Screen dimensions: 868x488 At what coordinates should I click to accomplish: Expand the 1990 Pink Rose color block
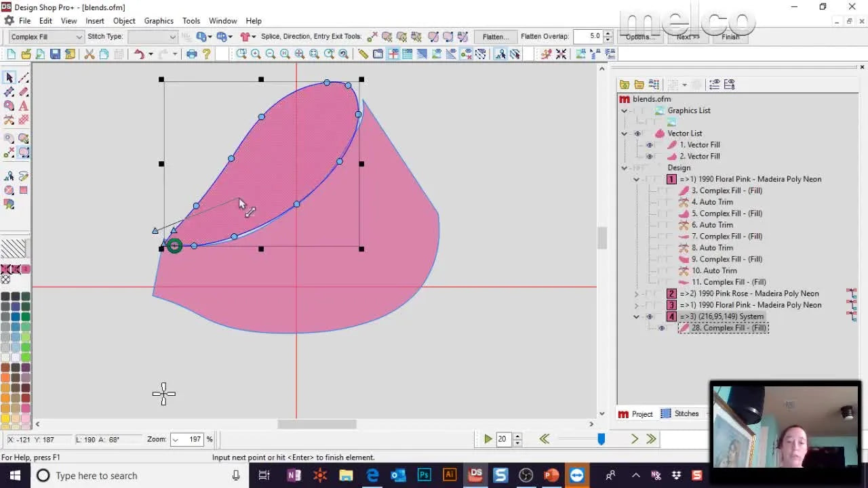point(636,293)
